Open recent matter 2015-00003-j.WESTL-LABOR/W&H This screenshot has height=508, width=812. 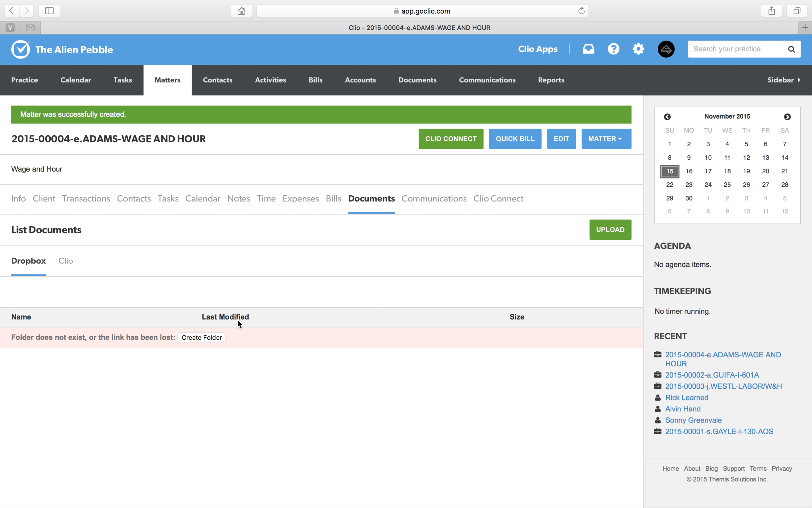(723, 386)
